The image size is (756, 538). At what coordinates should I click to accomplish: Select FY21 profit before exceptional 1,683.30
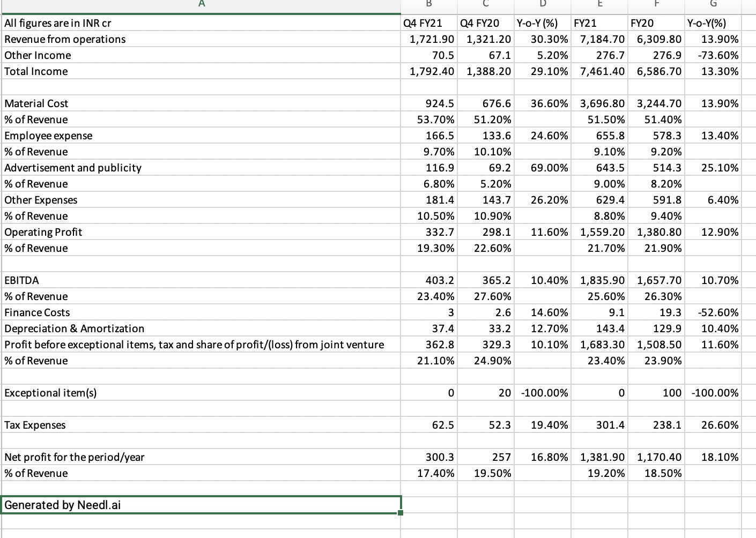pyautogui.click(x=599, y=345)
